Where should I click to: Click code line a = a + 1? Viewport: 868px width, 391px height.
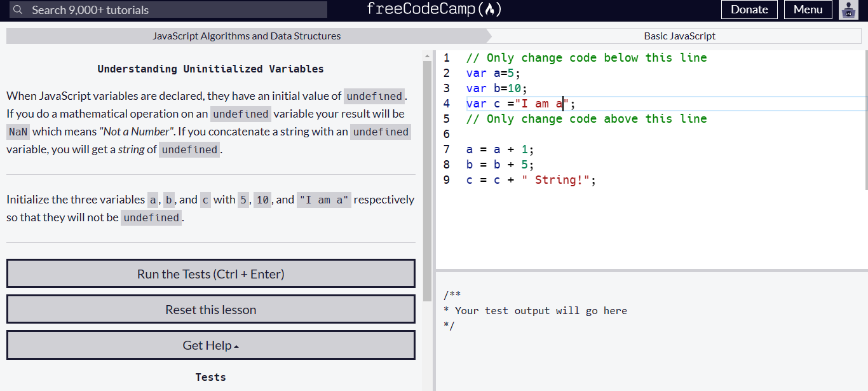click(500, 149)
